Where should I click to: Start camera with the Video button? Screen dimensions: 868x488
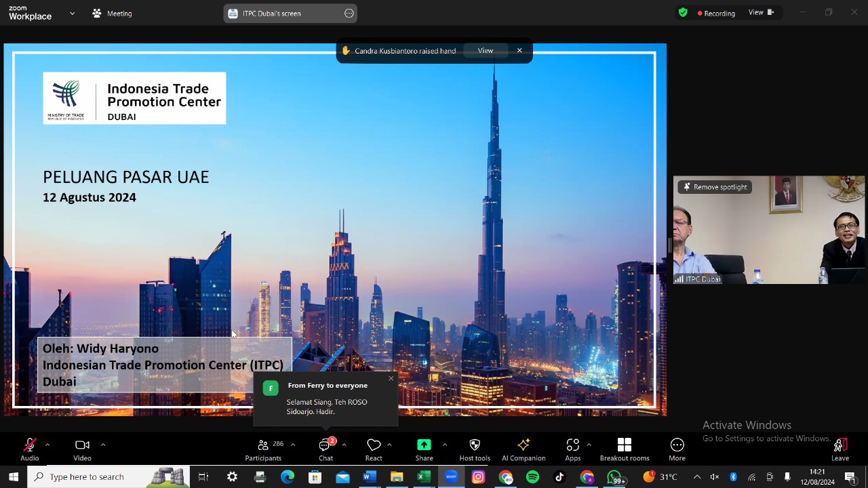(x=82, y=449)
